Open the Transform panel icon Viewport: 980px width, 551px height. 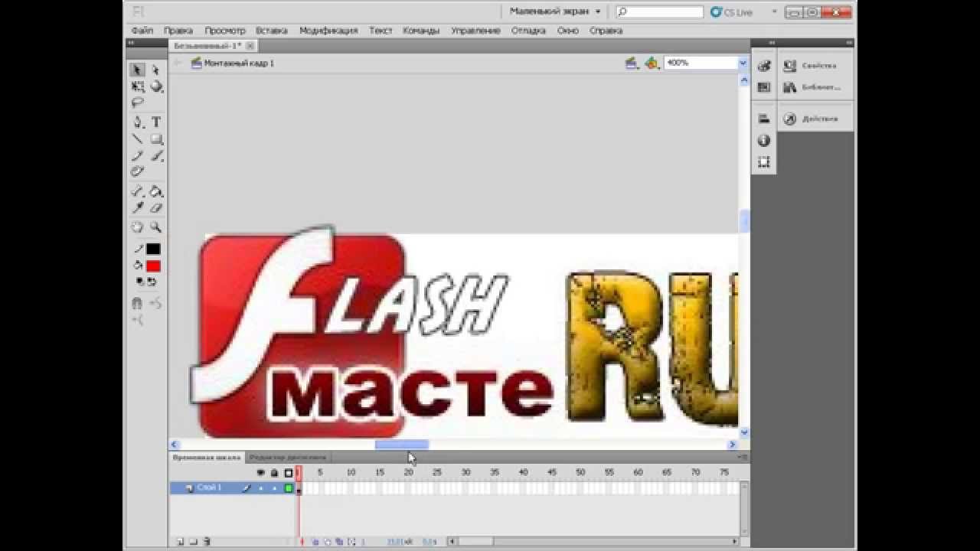[x=763, y=161]
